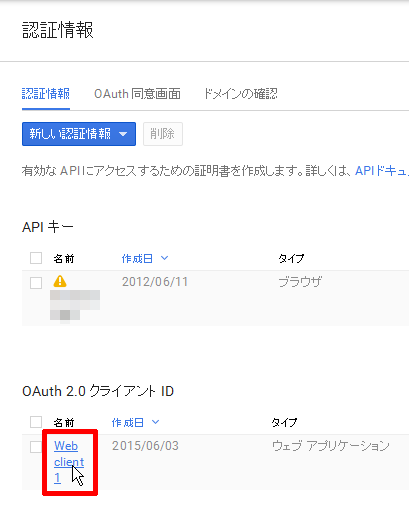
Task: Tick the checkbox for Web client 1
Action: (36, 447)
